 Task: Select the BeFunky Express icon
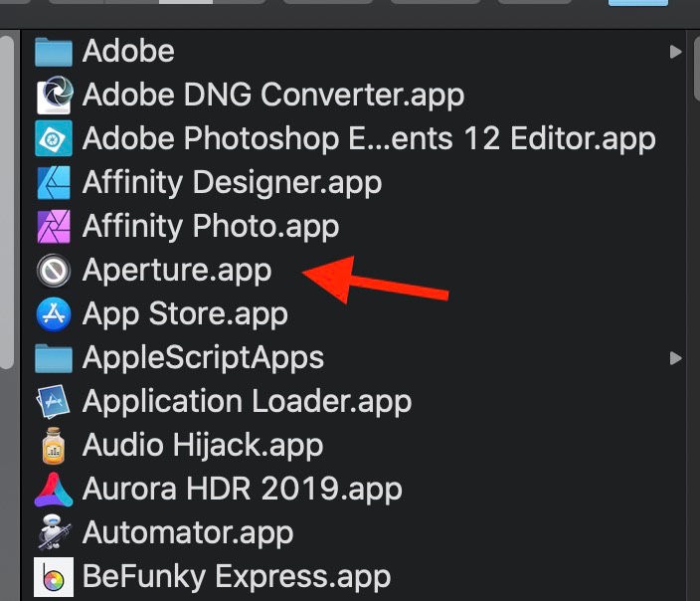(x=53, y=576)
